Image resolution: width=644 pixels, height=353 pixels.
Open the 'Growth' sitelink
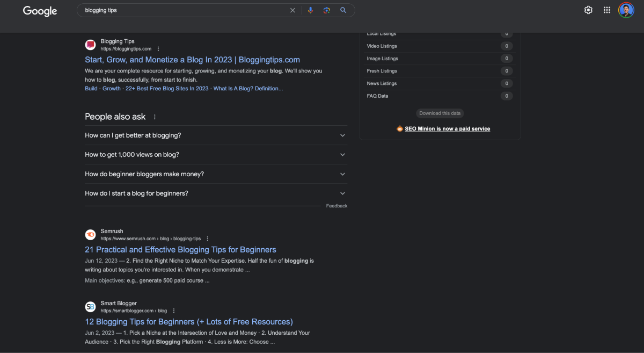point(112,89)
